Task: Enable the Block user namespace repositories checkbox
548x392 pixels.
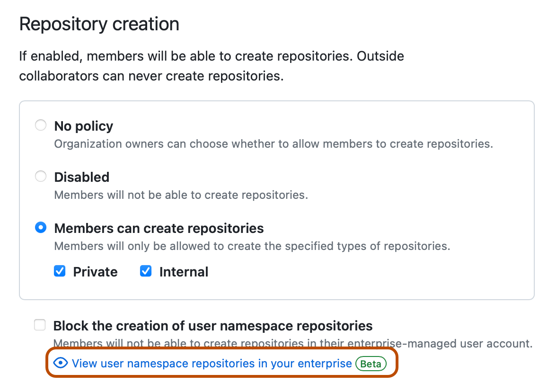Action: (x=40, y=325)
